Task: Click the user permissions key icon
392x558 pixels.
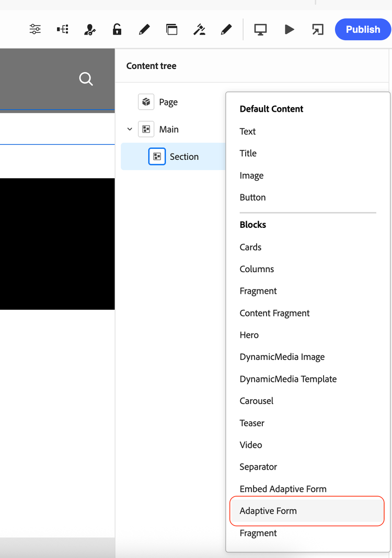Action: (x=90, y=29)
